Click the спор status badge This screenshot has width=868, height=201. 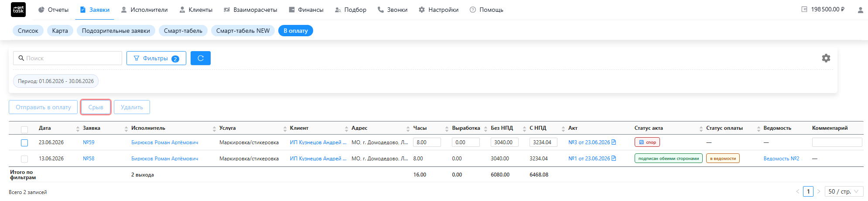point(647,142)
